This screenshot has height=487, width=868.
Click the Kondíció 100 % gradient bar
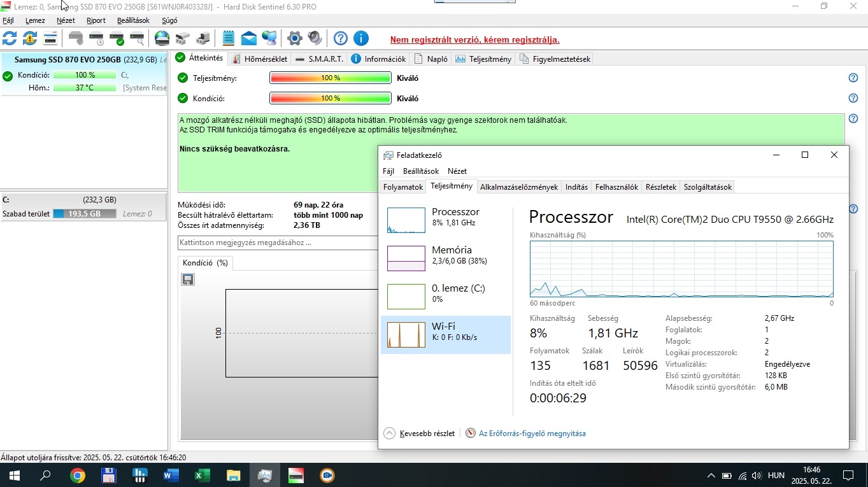(x=331, y=98)
